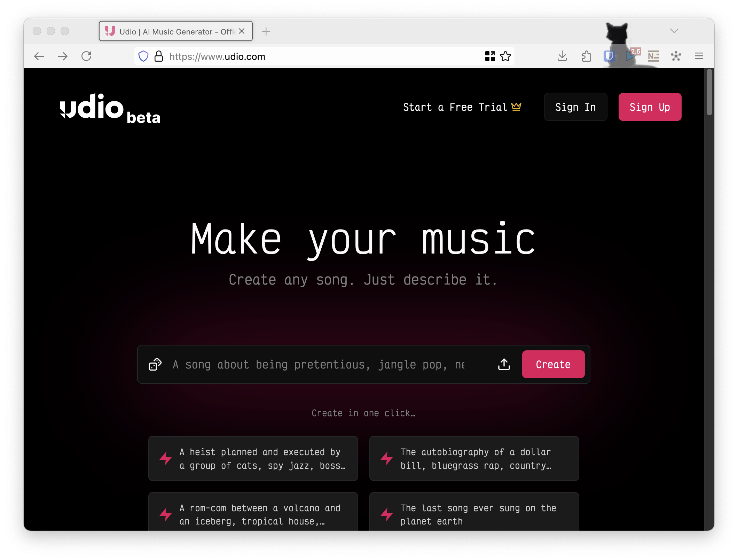
Task: Click the crown icon beside Free Trial
Action: (x=516, y=107)
